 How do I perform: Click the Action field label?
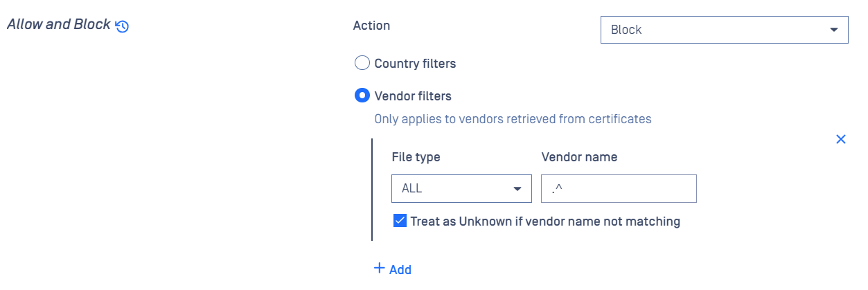371,26
